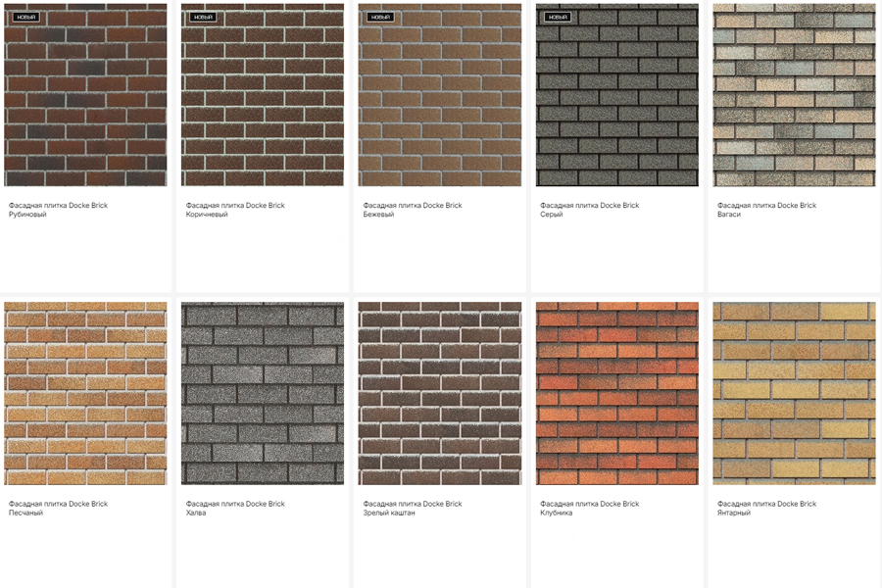
Task: Click the Docke Brick Клубника title link
Action: [x=590, y=508]
